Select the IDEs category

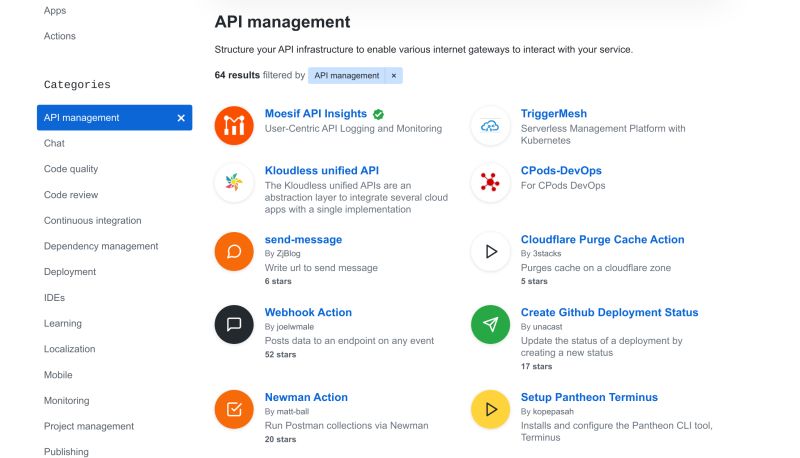(54, 297)
